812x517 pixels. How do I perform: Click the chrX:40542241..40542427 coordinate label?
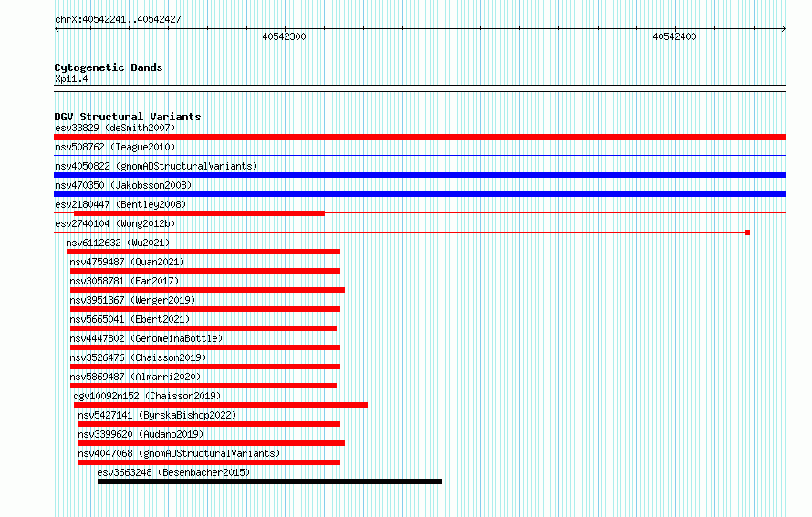118,20
